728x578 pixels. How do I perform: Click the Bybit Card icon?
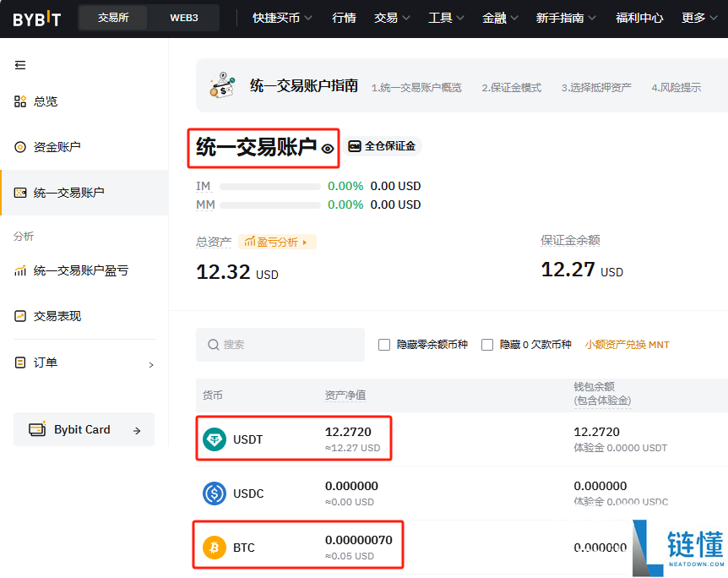(x=37, y=429)
